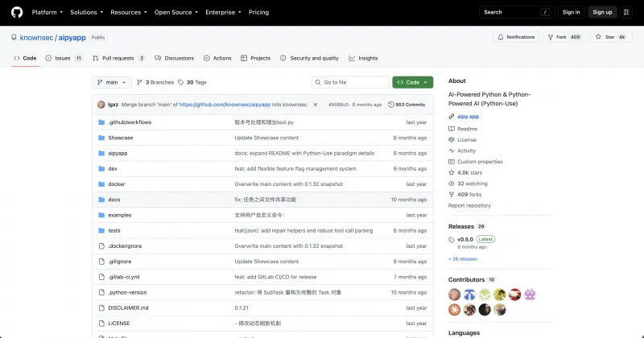View the 32 watching link
This screenshot has height=338, width=644.
(x=469, y=184)
